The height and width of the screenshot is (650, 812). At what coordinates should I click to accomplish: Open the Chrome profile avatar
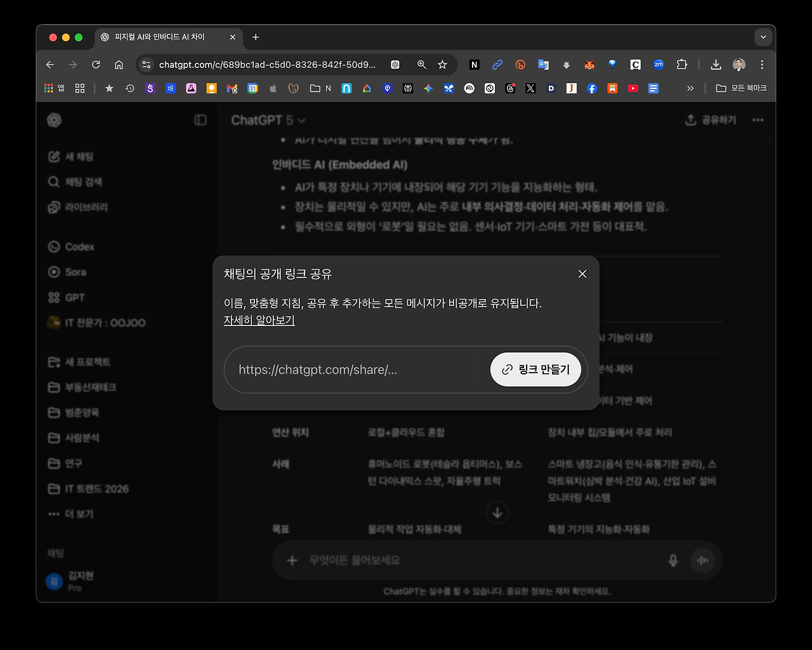[x=739, y=65]
